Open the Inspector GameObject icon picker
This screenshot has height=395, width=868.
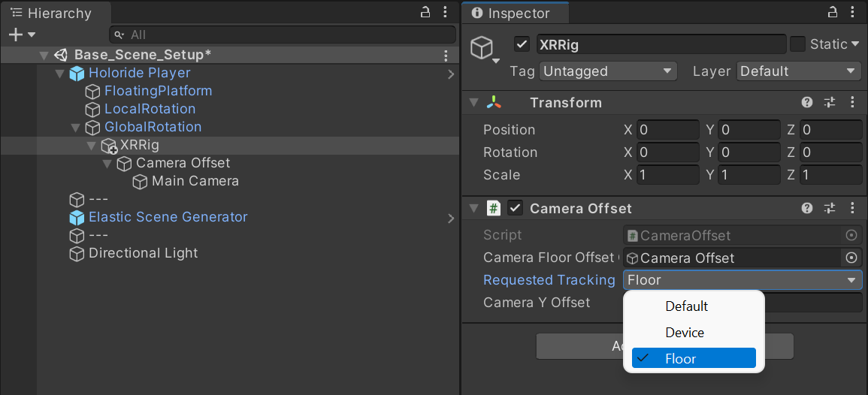click(x=485, y=50)
